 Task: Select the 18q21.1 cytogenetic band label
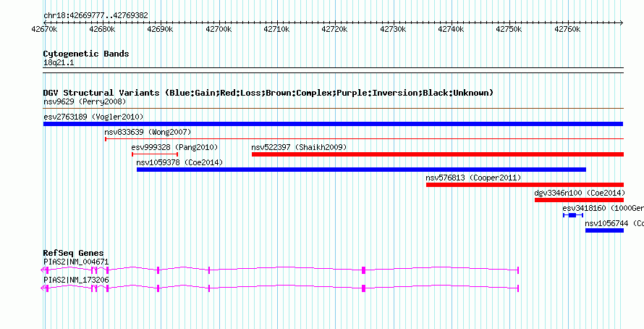[x=59, y=63]
